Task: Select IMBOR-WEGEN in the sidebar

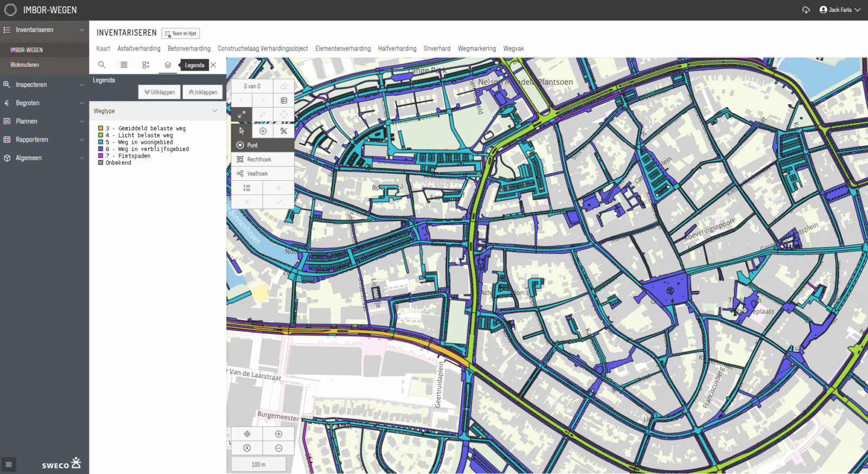Action: (x=27, y=50)
